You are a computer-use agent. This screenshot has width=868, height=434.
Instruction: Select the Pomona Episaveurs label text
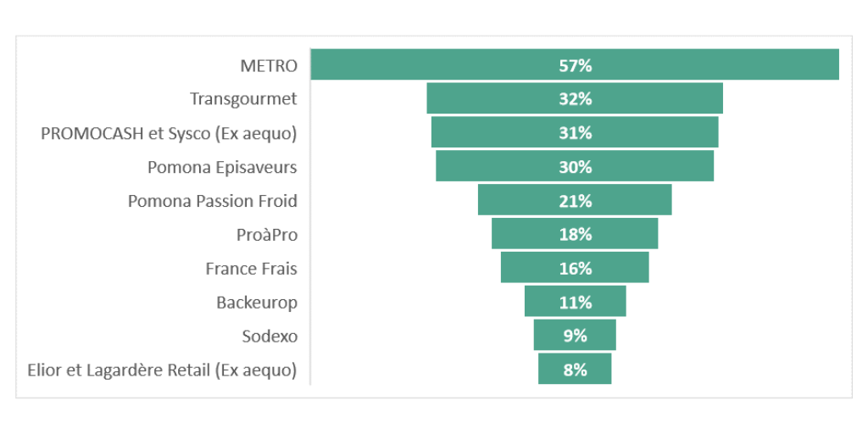222,167
